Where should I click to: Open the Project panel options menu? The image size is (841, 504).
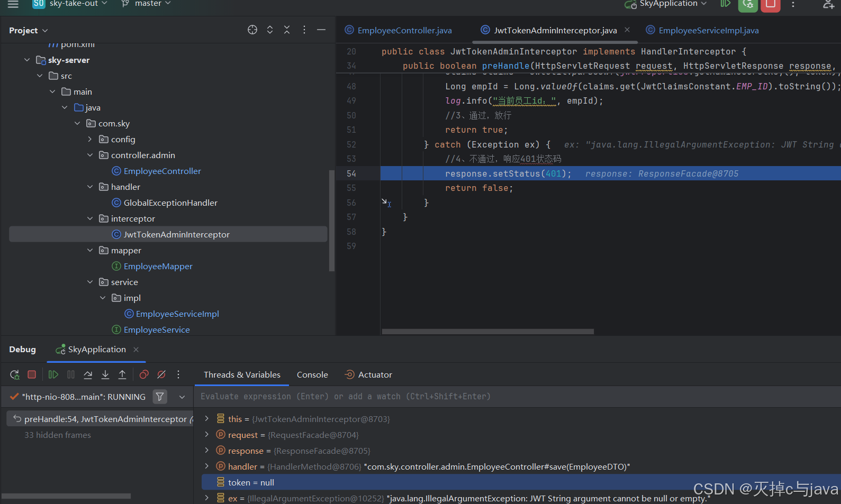304,30
